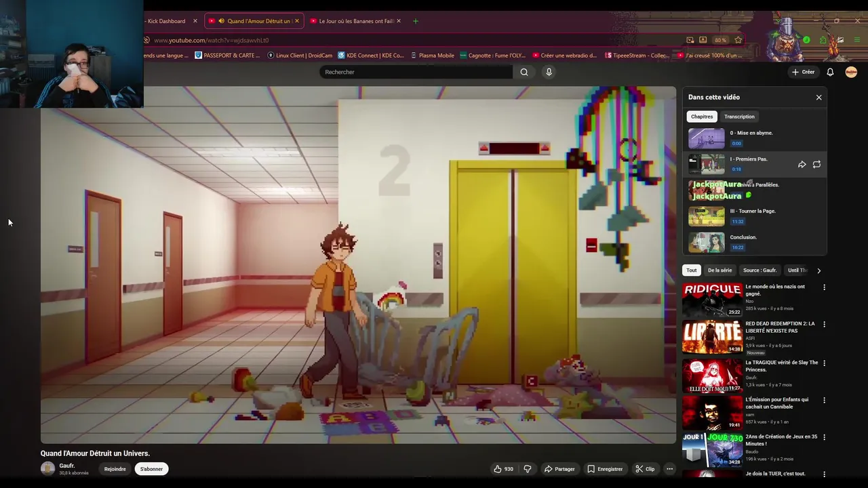Loop the 'I - Premiers Pas.' chapter
This screenshot has width=868, height=488.
pos(816,164)
